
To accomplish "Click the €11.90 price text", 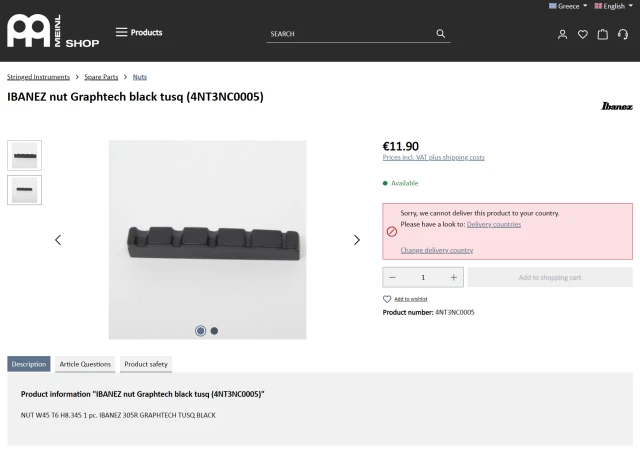I will (400, 146).
